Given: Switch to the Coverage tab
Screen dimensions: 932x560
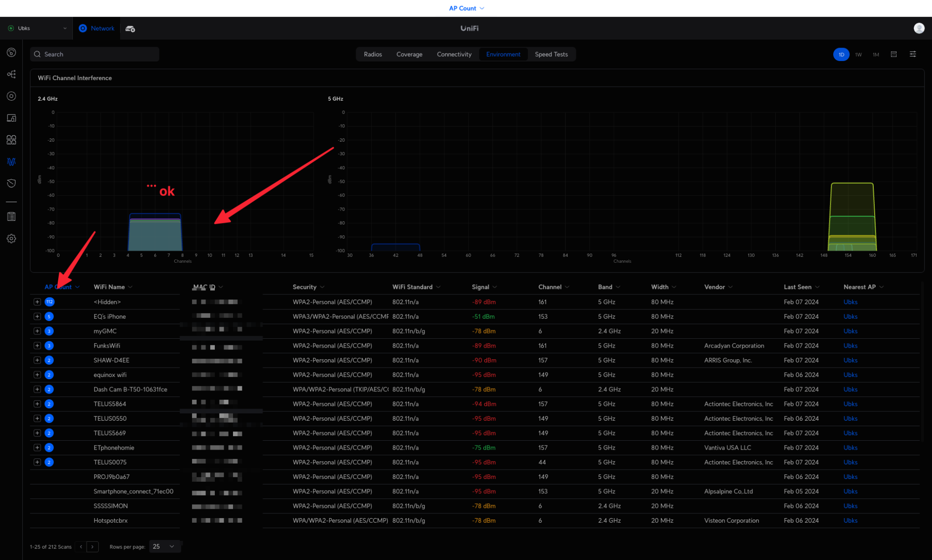Looking at the screenshot, I should pos(409,55).
